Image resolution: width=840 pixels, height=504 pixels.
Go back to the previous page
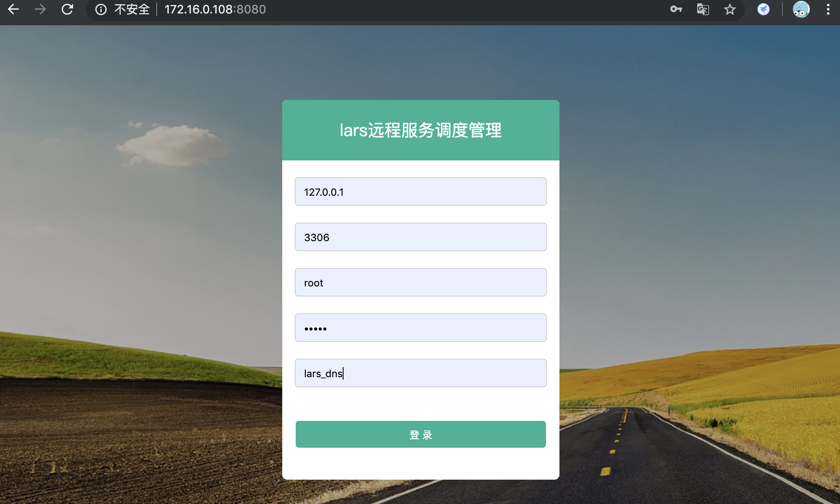coord(13,9)
